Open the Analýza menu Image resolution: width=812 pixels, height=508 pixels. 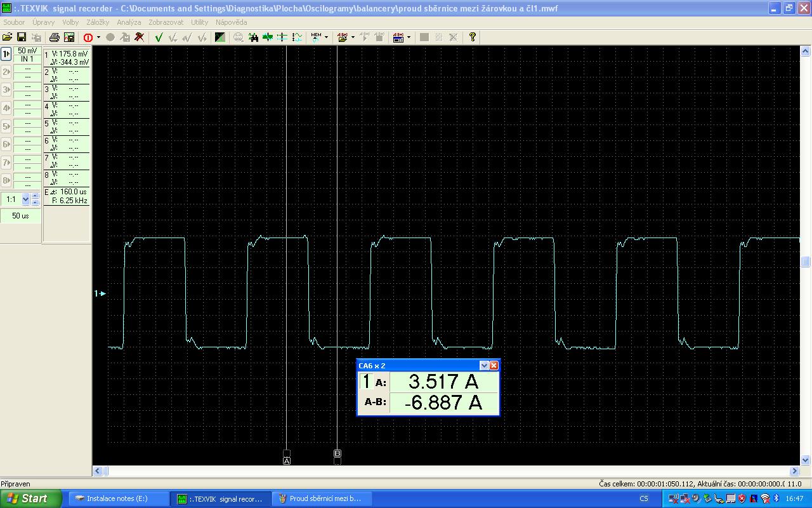click(129, 22)
